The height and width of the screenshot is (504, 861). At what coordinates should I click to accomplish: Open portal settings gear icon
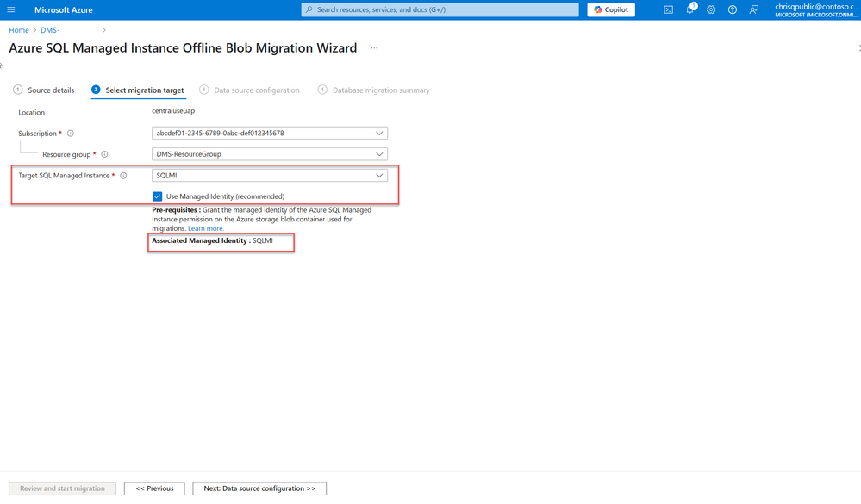tap(711, 9)
